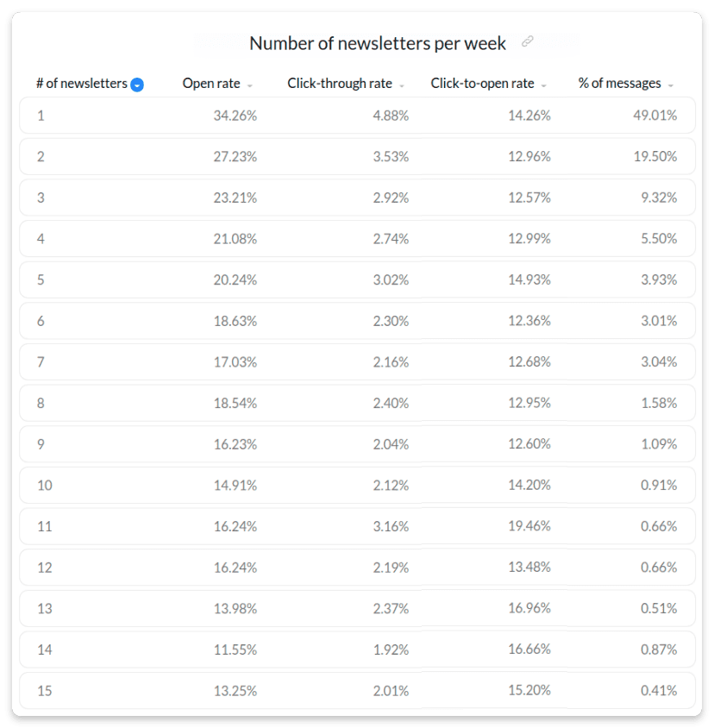
Task: Click the blue sort icon on # of newsletters
Action: coord(137,85)
